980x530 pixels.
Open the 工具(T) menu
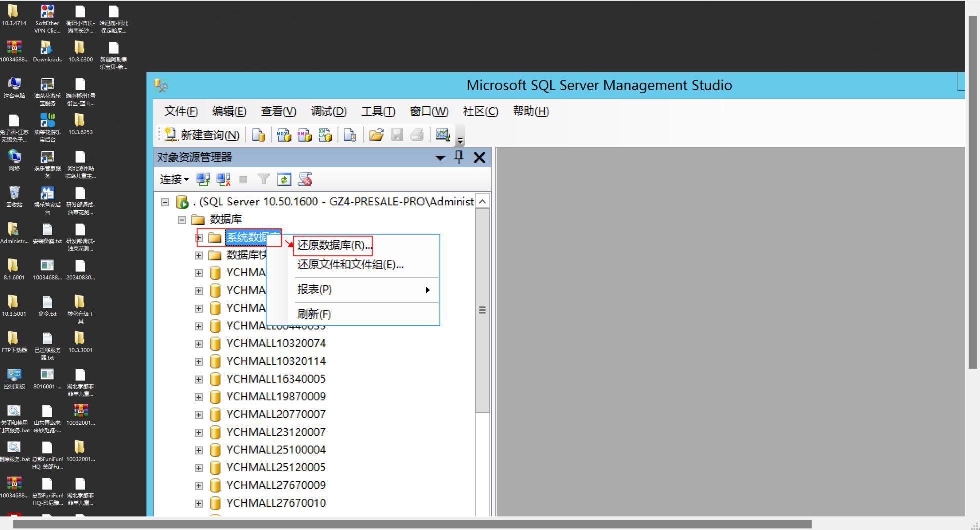coord(378,111)
